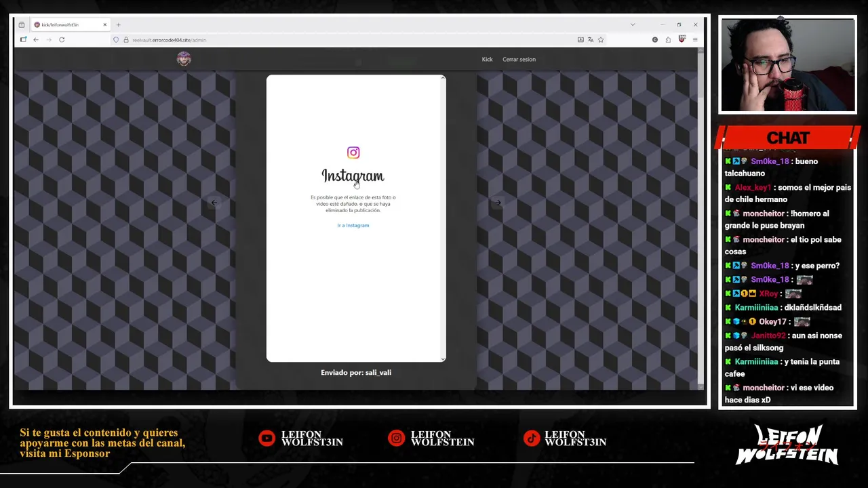Click the CHAT header banner
Screen dimensions: 868x488
tap(788, 138)
